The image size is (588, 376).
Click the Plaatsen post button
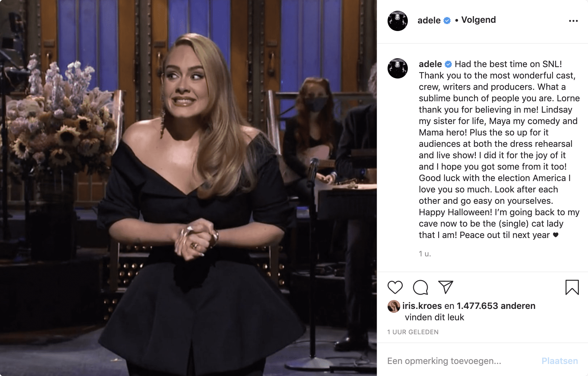(x=560, y=361)
